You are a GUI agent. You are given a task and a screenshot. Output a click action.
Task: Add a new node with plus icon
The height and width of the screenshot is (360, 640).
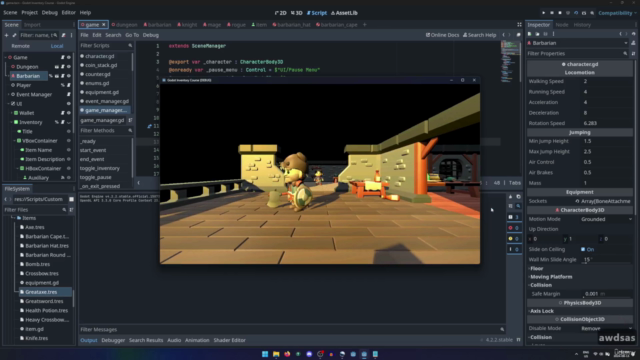7,36
